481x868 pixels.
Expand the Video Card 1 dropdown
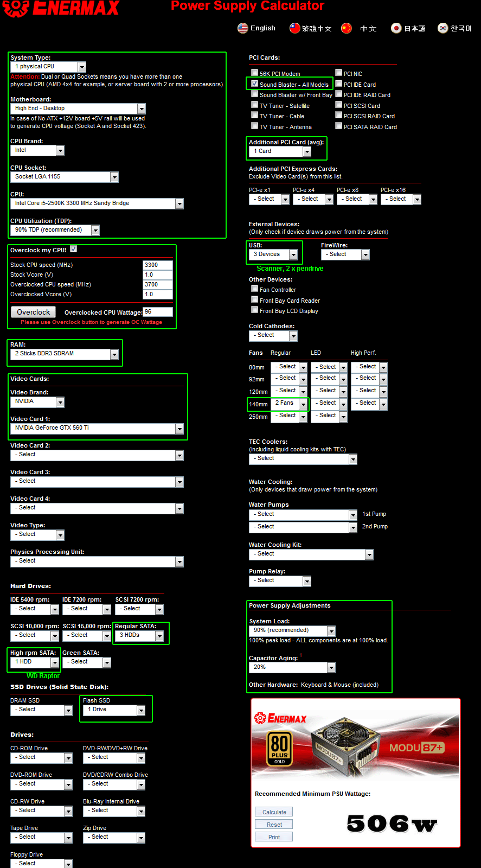click(x=97, y=428)
